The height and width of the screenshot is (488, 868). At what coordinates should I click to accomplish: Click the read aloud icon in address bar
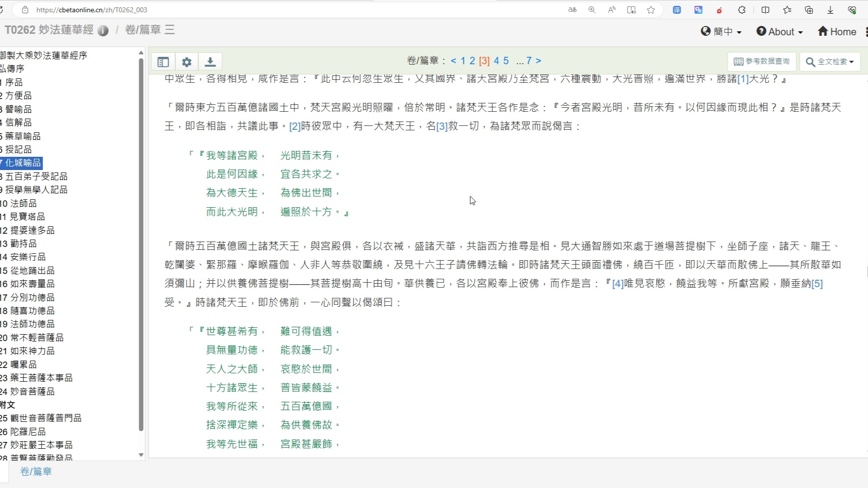click(x=612, y=10)
